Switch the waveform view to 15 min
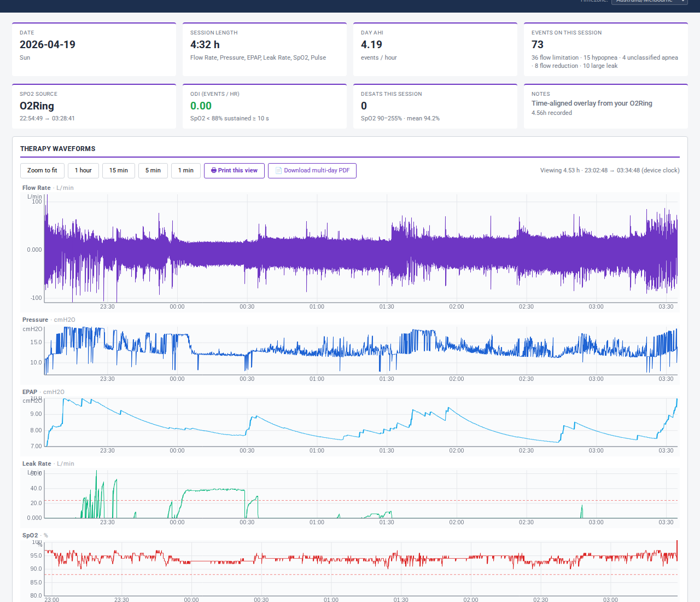Screen dimensions: 700x602 (119, 170)
